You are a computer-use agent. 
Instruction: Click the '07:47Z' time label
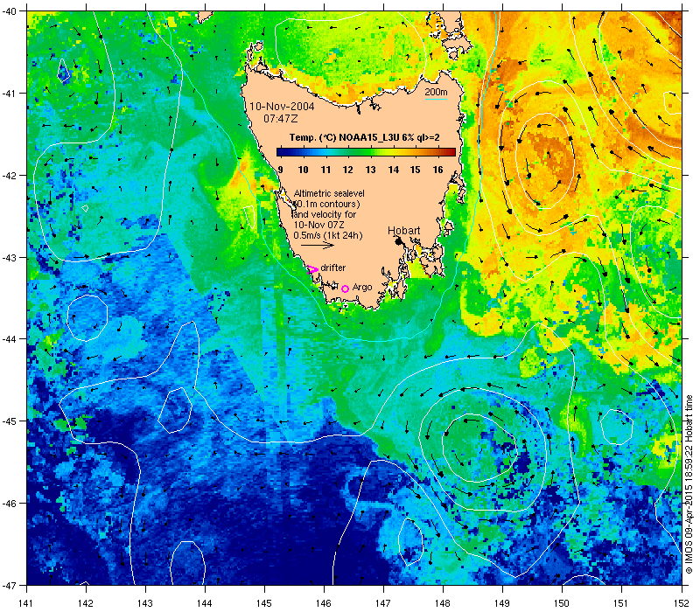(x=280, y=119)
